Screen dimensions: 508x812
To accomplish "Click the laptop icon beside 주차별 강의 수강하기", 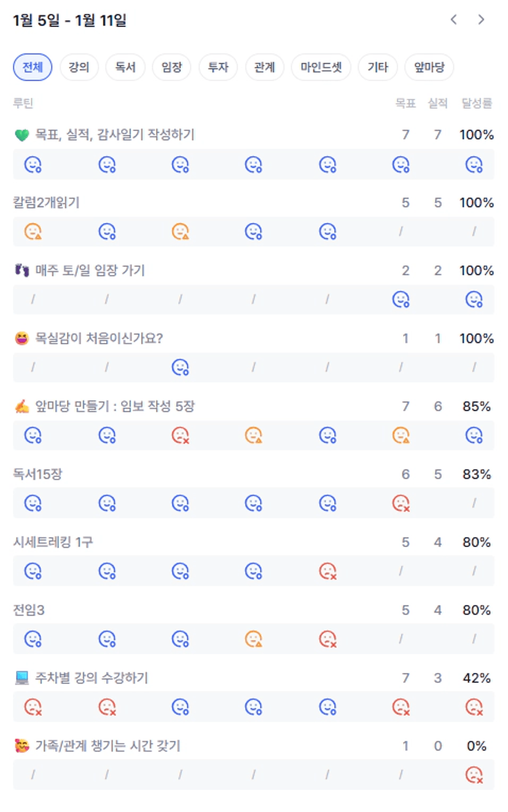I will pyautogui.click(x=21, y=679).
